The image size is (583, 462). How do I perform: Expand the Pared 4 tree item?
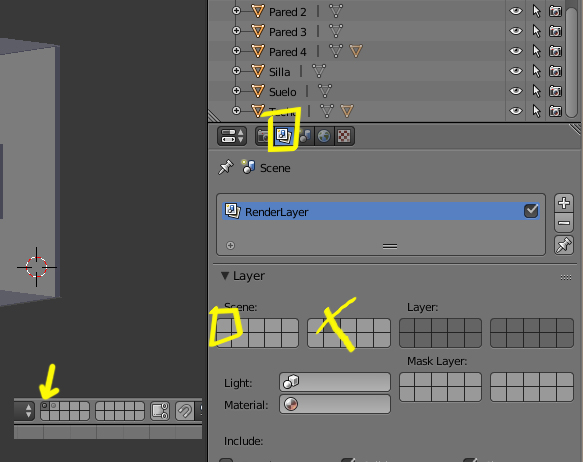(x=236, y=50)
